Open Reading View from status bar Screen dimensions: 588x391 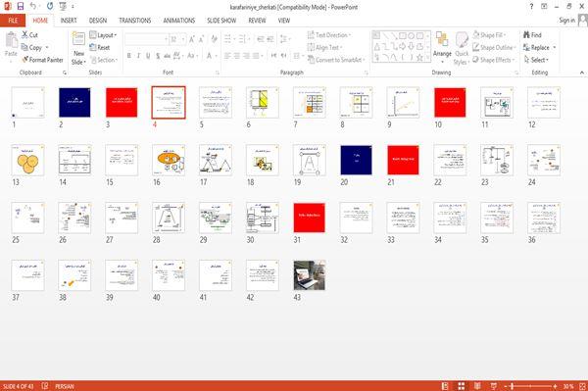477,386
